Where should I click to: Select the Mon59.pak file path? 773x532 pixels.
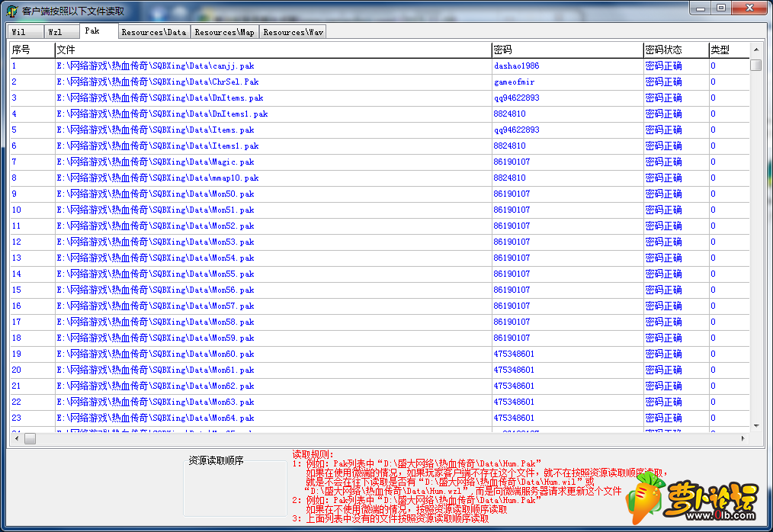tap(156, 338)
